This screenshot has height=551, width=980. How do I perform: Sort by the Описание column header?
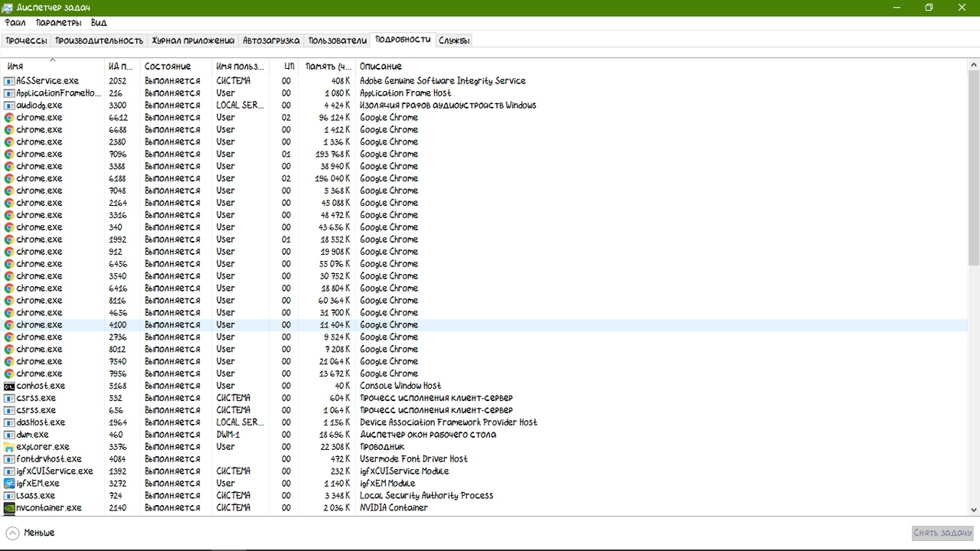click(x=661, y=66)
